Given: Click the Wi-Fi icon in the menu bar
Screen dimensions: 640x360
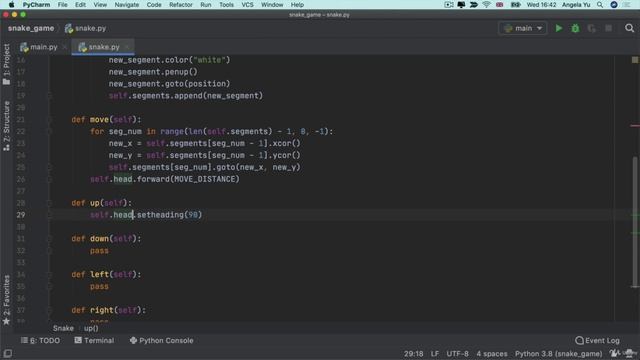Looking at the screenshot, I should (x=486, y=4).
